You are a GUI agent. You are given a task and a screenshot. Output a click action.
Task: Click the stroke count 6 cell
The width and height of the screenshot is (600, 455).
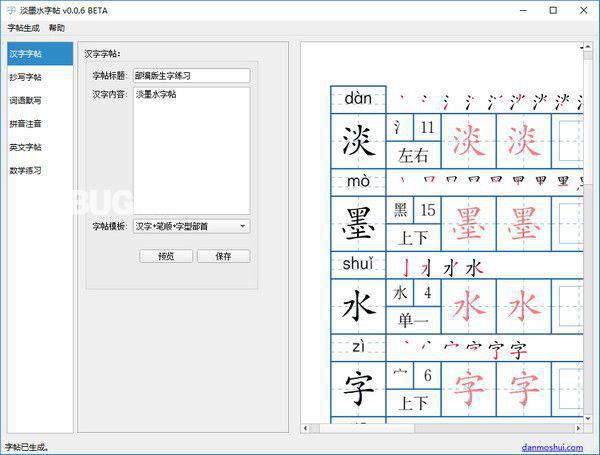click(x=427, y=375)
